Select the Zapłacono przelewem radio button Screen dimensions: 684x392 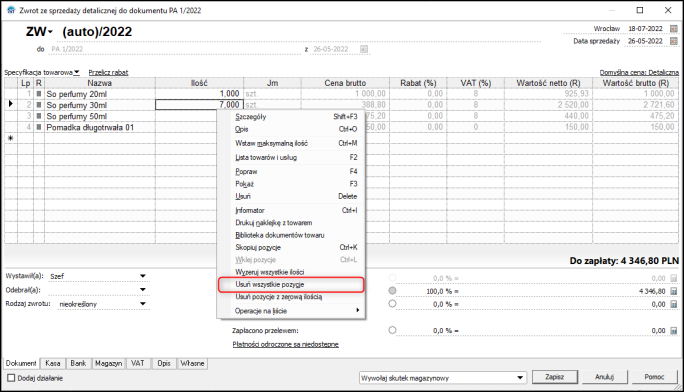click(392, 330)
